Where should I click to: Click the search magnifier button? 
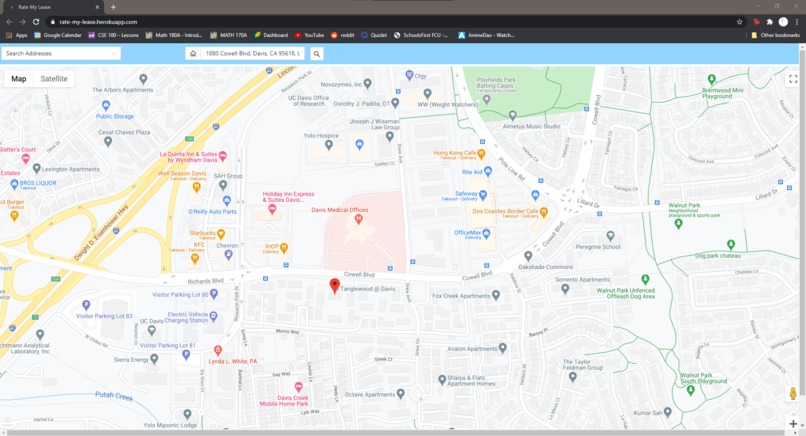point(317,53)
